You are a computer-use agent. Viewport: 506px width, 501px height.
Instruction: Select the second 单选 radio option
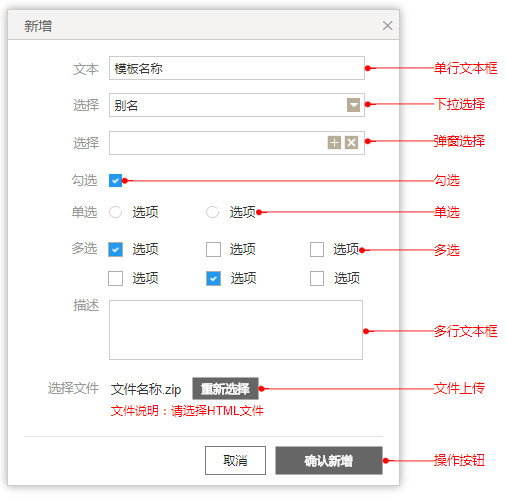click(x=212, y=212)
